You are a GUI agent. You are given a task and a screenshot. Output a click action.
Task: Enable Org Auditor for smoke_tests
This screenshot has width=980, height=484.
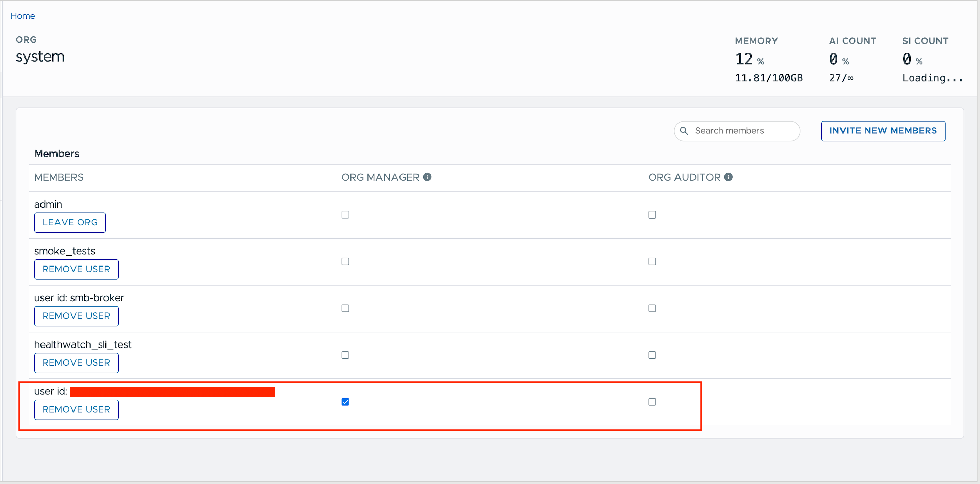pyautogui.click(x=652, y=261)
